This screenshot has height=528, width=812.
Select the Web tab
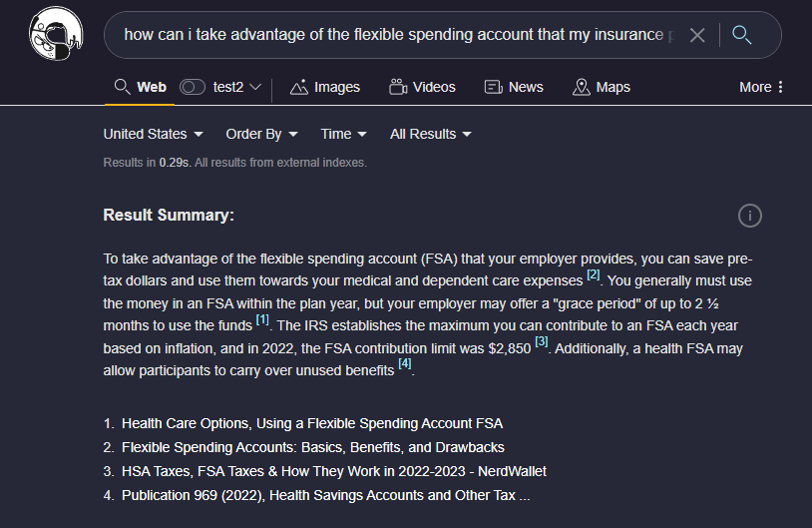click(x=141, y=87)
